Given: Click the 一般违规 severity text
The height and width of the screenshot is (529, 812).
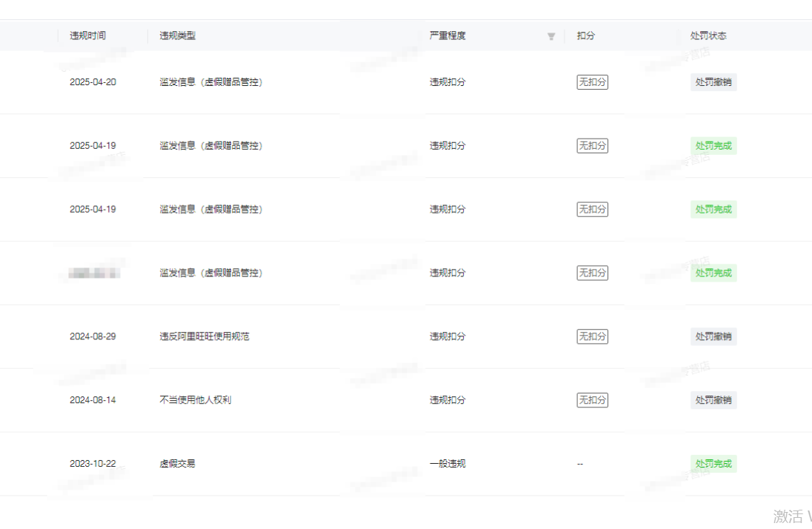Looking at the screenshot, I should pos(447,464).
